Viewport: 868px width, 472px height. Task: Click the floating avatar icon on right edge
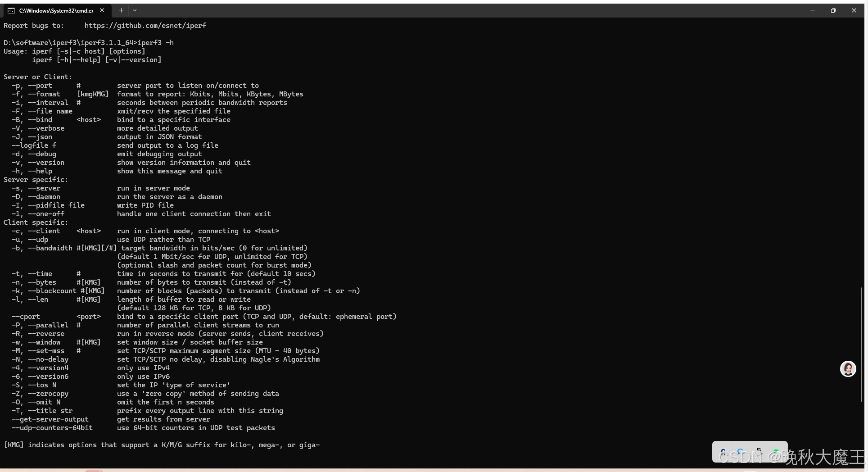point(848,369)
